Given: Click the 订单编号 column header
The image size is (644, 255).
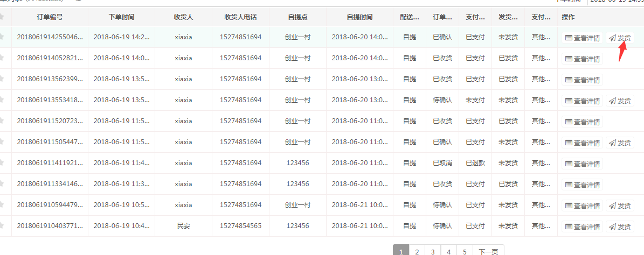Looking at the screenshot, I should [x=50, y=17].
